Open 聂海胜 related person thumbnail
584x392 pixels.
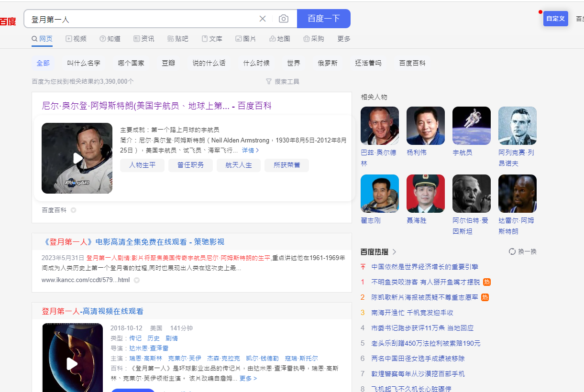pos(426,194)
